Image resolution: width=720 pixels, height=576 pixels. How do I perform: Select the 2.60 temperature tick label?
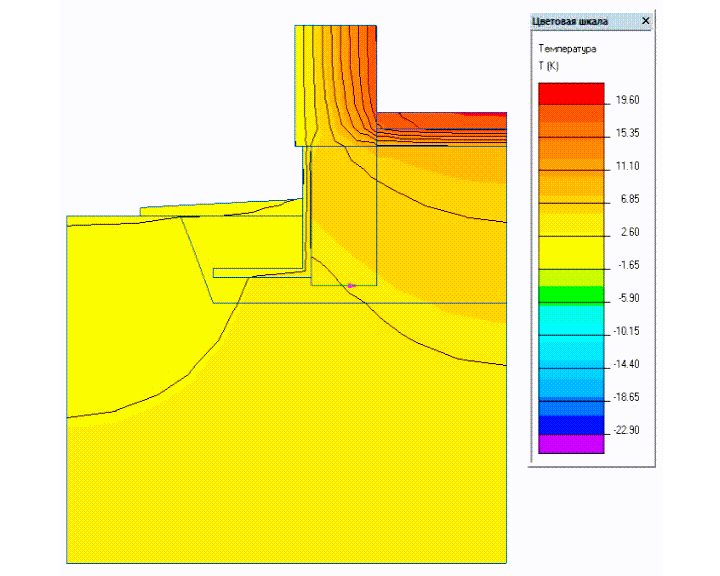627,232
